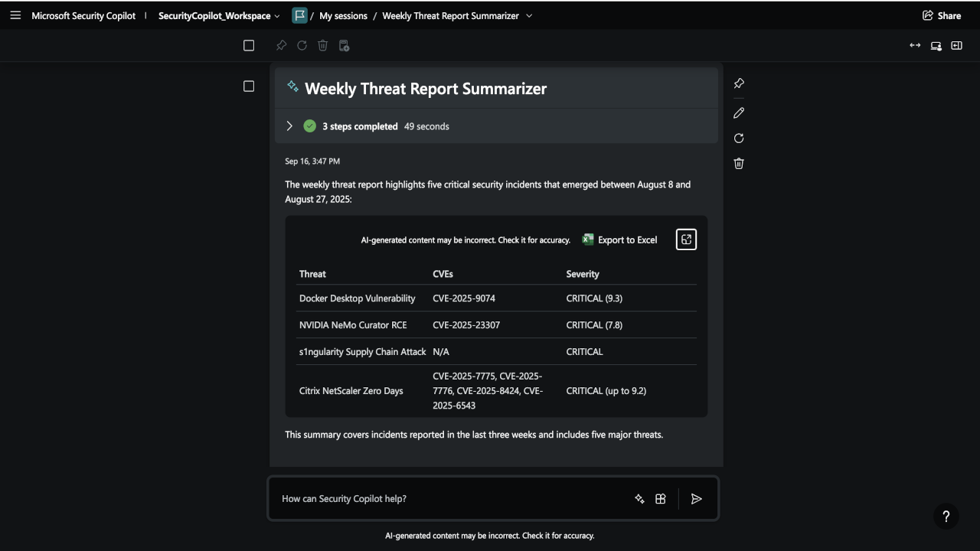Click the toolbar rerun icon

302,46
